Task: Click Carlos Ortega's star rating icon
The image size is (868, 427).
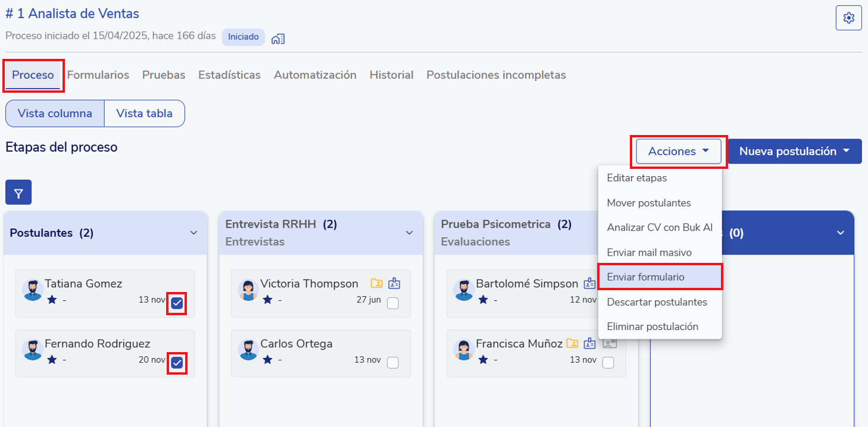Action: tap(267, 360)
